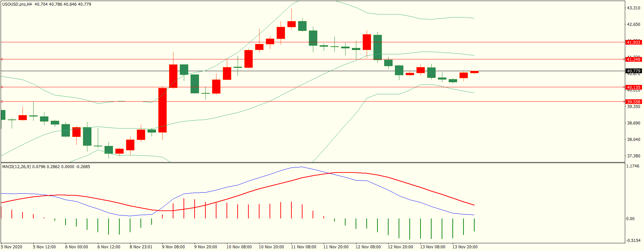Click the -0.5154 MACD scale value
The width and height of the screenshot is (644, 251).
633,241
